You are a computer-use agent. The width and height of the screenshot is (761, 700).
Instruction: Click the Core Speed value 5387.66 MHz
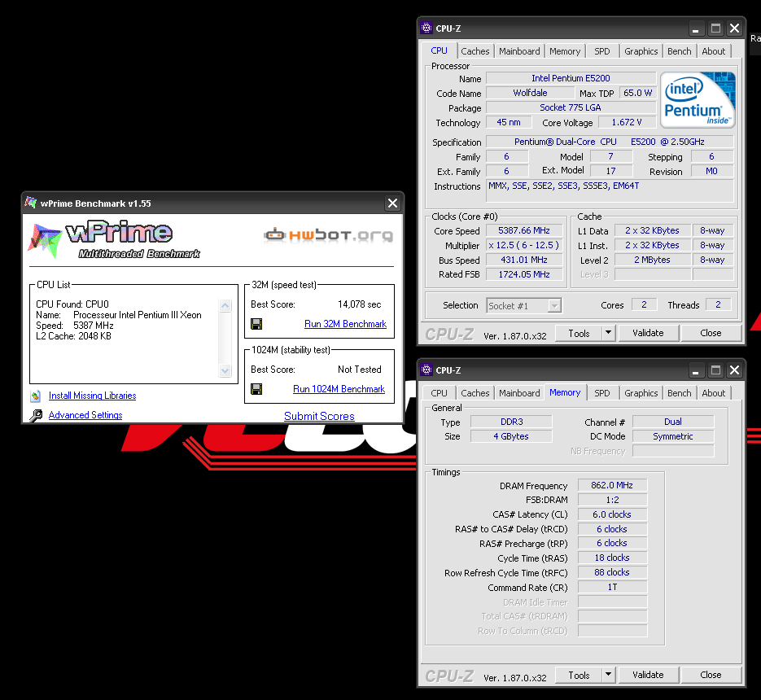pyautogui.click(x=524, y=230)
